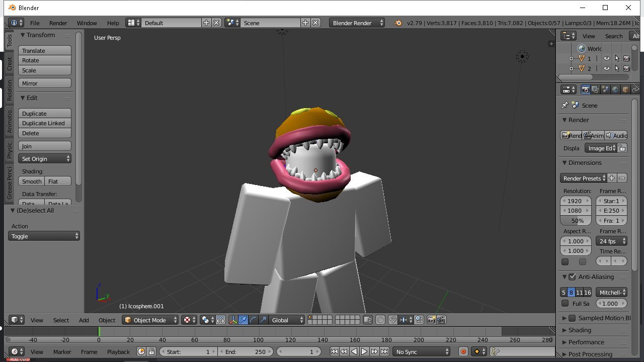The image size is (644, 362).
Task: Click the OpenGL render image camera icon
Action: [431, 320]
